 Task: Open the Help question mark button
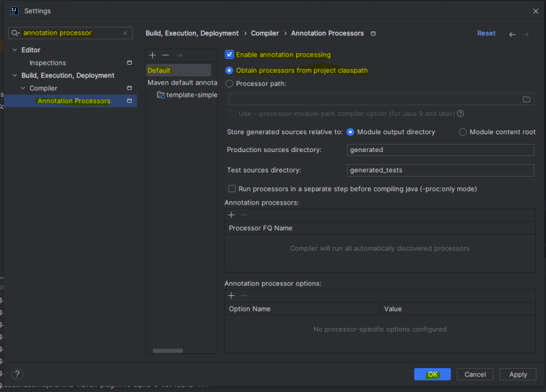pyautogui.click(x=18, y=374)
